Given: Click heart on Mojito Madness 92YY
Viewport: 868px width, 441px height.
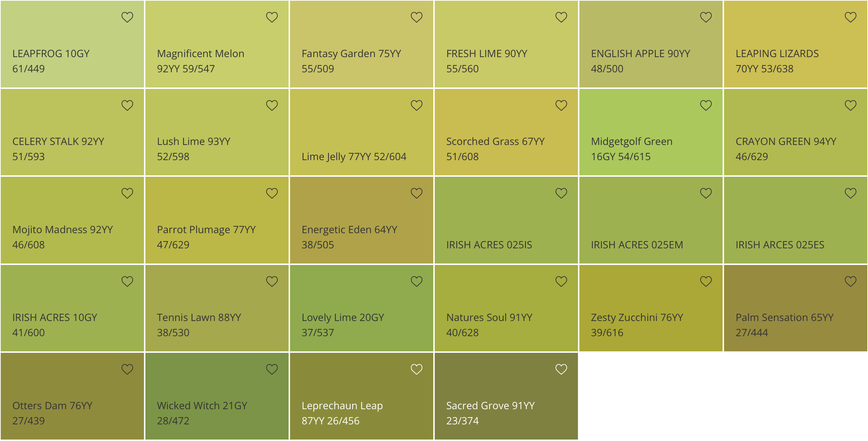Looking at the screenshot, I should [x=127, y=193].
